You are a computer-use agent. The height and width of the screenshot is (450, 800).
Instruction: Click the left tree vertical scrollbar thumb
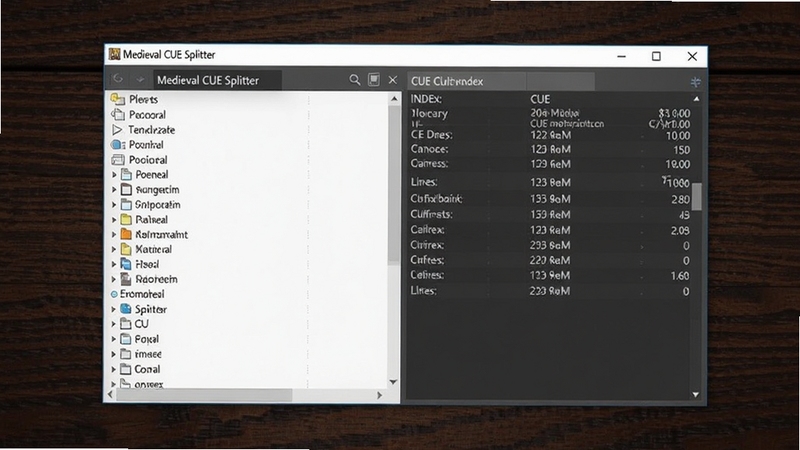[393, 184]
